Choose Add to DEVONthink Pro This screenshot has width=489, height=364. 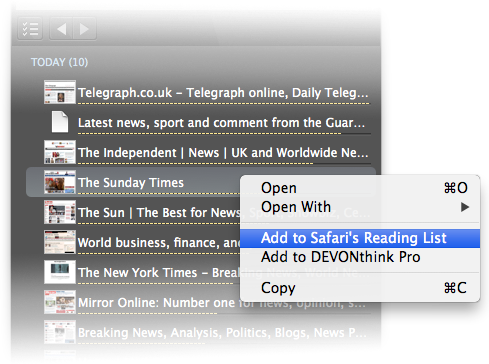coord(360,257)
